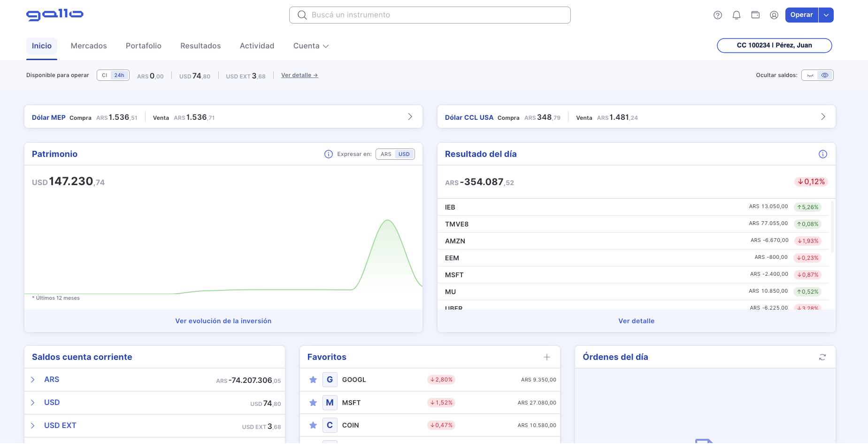Express Patrimonio in ARS
868x444 pixels.
point(386,154)
